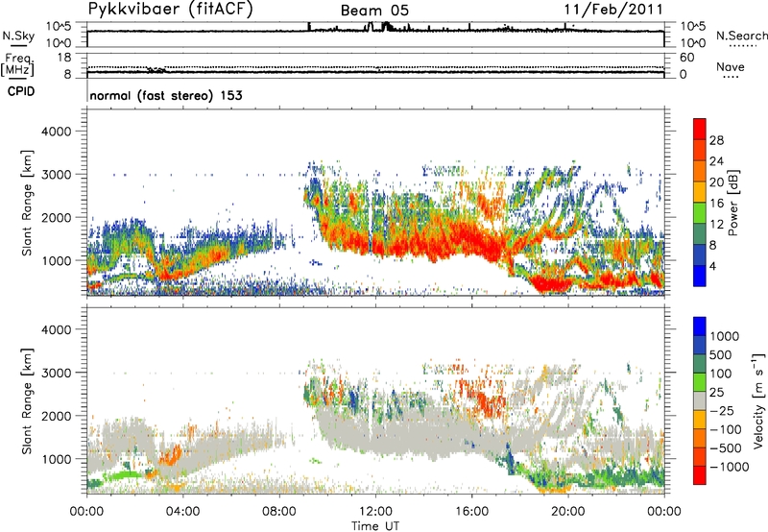
Task: Click the 2000 range tick in velocity panel
Action: click(x=57, y=416)
